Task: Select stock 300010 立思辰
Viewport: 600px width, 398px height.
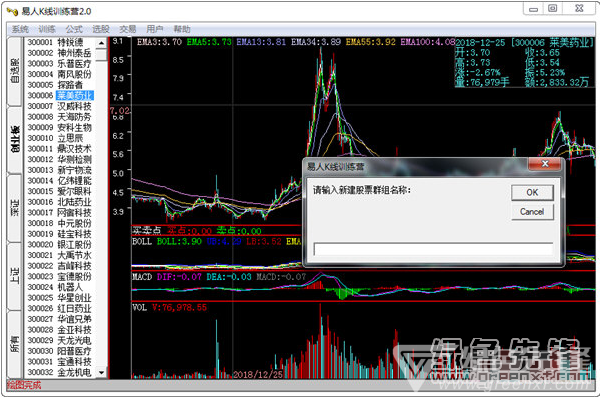Action: pyautogui.click(x=55, y=138)
